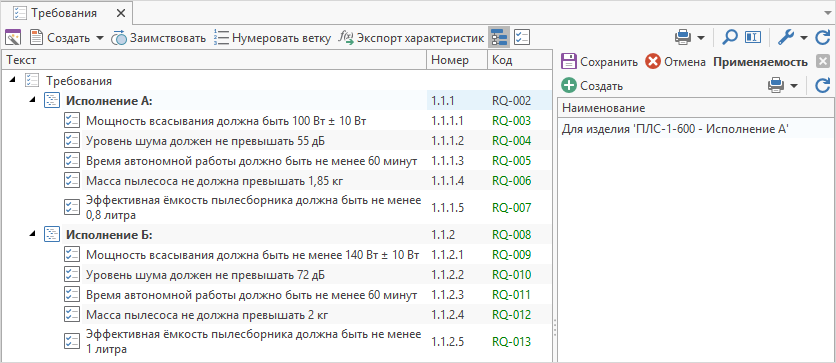The height and width of the screenshot is (363, 836).
Task: Open dropdown arrow next to Создать
Action: click(x=100, y=38)
